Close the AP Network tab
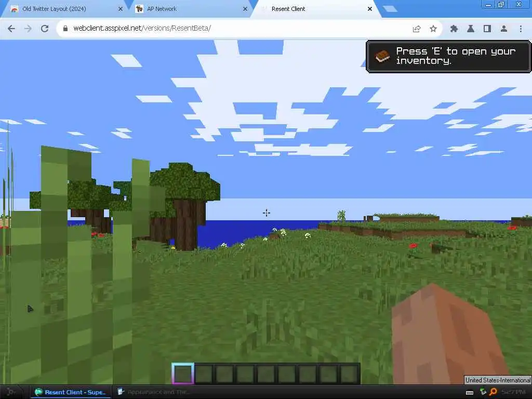This screenshot has width=532, height=399. point(245,9)
